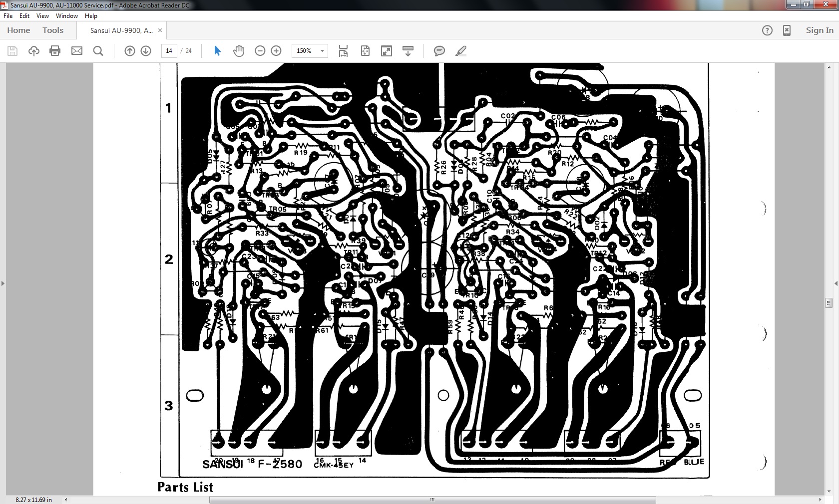This screenshot has width=839, height=504.
Task: Zoom out with the minus icon
Action: pyautogui.click(x=260, y=51)
